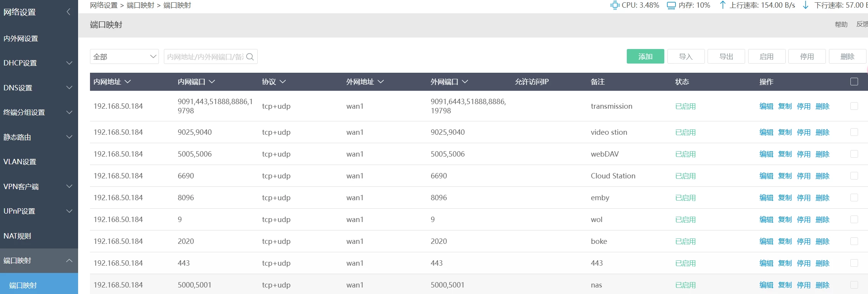Sort by 内网地址 column arrow
The image size is (868, 294).
tap(128, 82)
